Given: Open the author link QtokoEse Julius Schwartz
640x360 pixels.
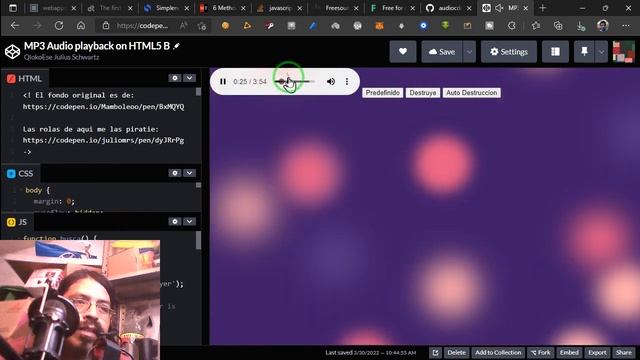Looking at the screenshot, I should (x=61, y=57).
